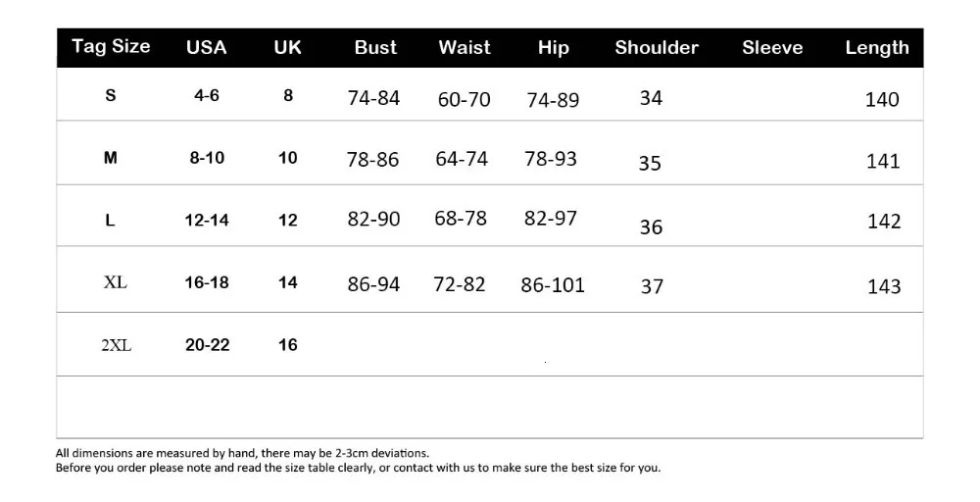Click the 64-74 waist value
This screenshot has height=502, width=980.
(462, 159)
